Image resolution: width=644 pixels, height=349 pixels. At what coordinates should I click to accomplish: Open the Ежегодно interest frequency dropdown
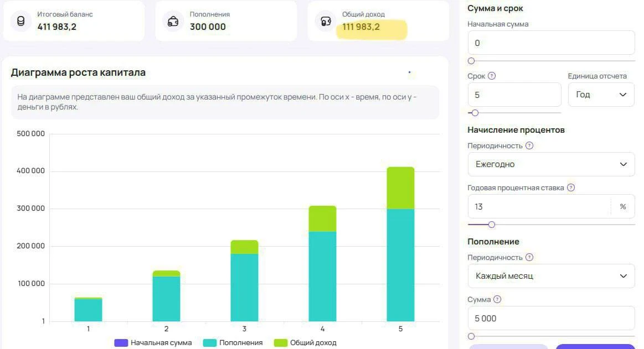click(x=551, y=164)
